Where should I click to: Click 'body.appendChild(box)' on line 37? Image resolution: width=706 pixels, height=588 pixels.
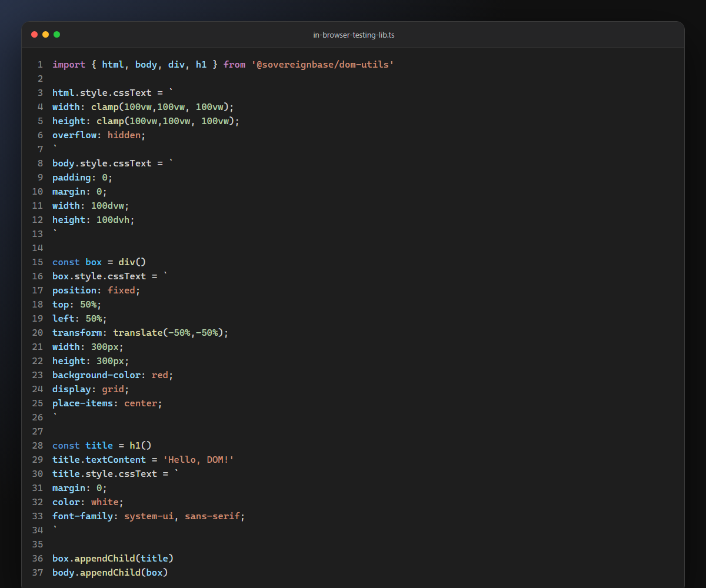110,573
